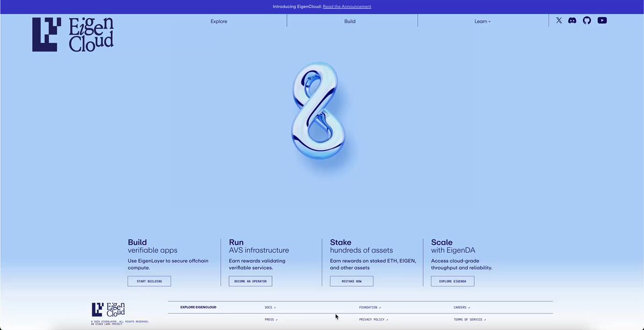
Task: Click the EXPLORE EIGENCLOUD footer heading
Action: pyautogui.click(x=198, y=307)
